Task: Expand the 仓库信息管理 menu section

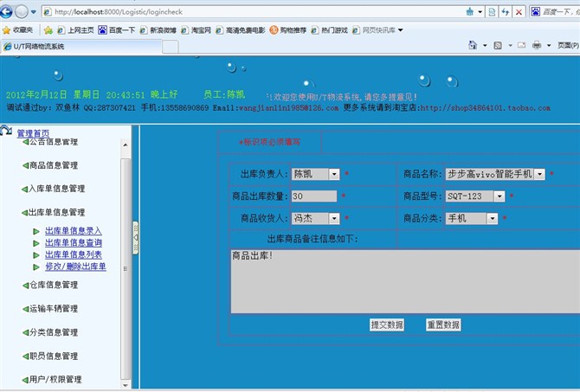Action: coord(50,285)
